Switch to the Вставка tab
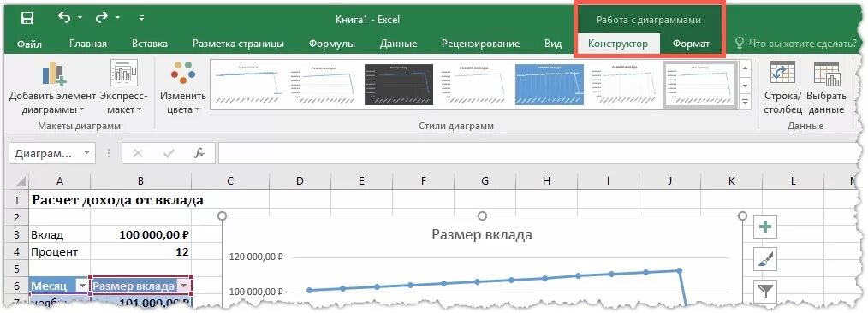 150,44
